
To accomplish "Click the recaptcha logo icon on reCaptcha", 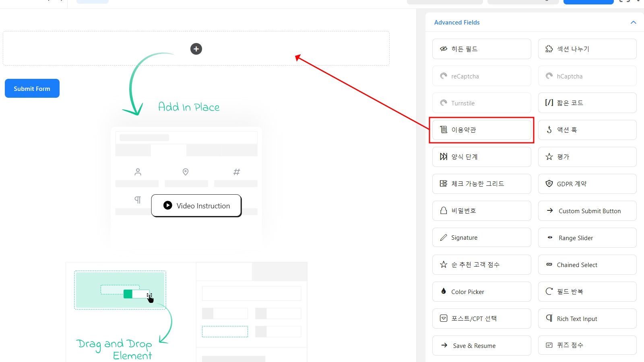I will pyautogui.click(x=444, y=76).
